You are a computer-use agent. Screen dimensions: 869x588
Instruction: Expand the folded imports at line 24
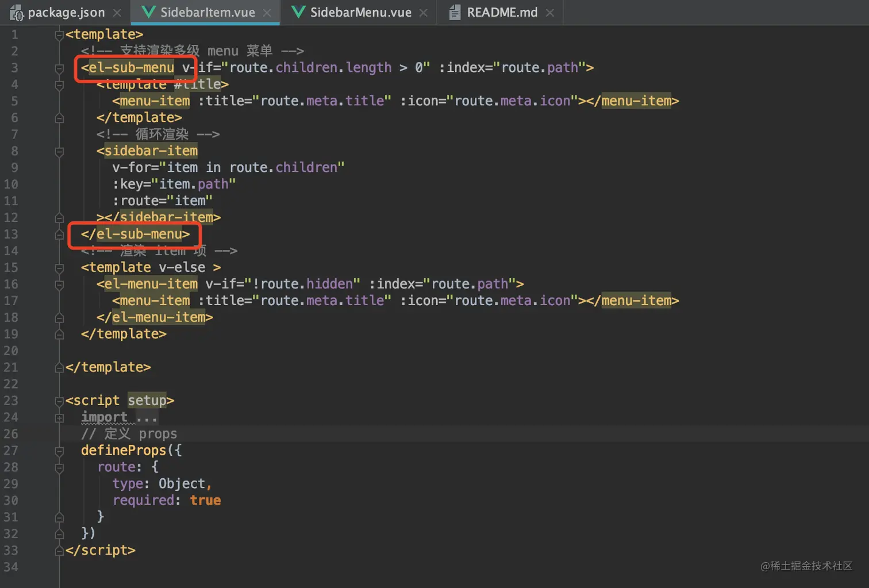pyautogui.click(x=59, y=418)
